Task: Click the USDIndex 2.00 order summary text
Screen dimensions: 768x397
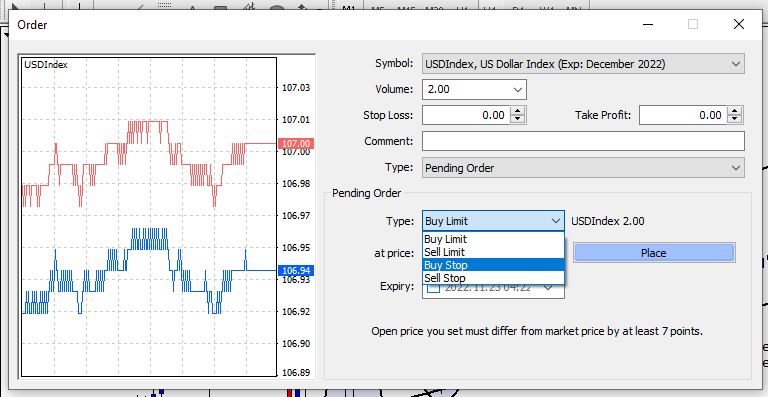Action: 608,221
